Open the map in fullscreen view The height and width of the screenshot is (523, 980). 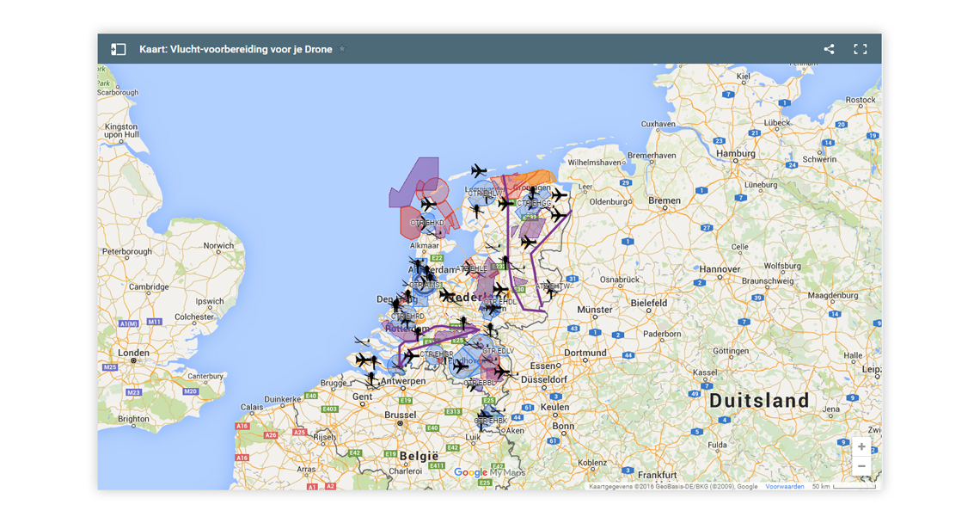click(x=860, y=49)
